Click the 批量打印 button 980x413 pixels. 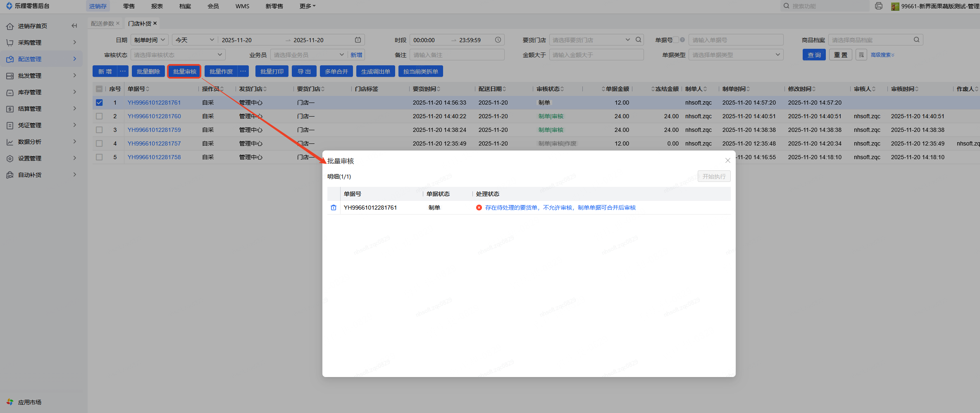coord(272,71)
